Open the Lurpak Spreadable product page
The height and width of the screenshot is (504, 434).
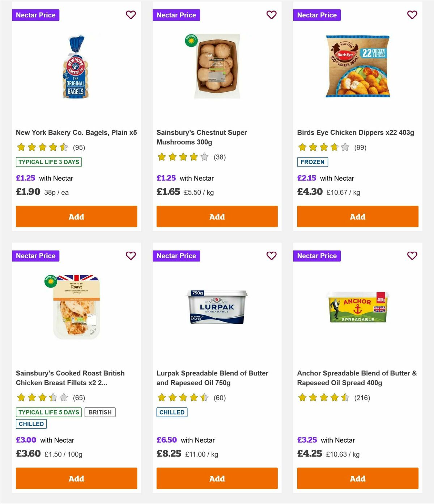(x=212, y=378)
